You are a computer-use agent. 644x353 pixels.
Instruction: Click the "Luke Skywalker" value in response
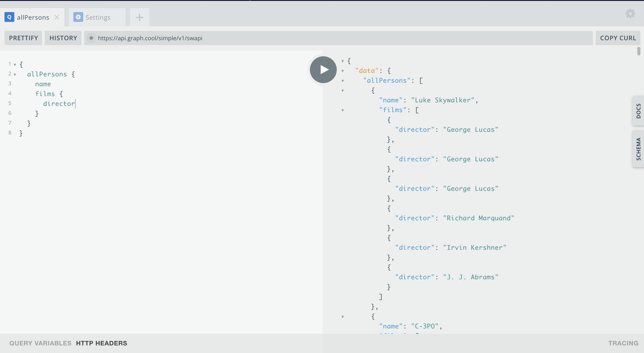pos(443,100)
